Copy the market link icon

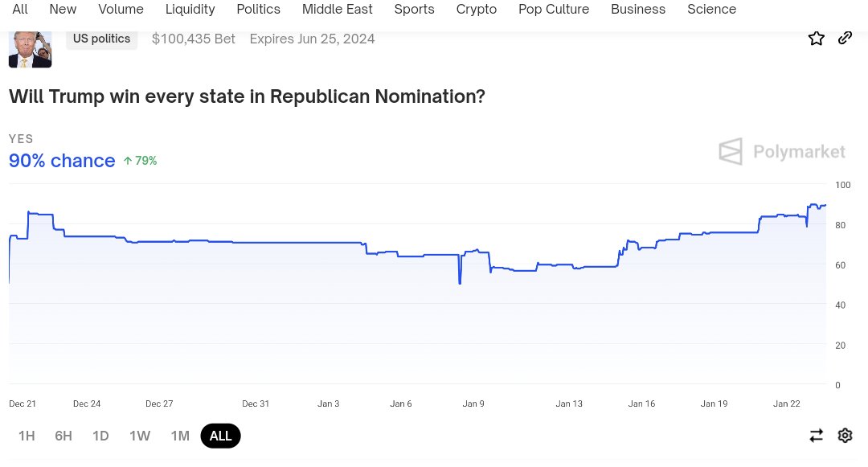point(845,38)
